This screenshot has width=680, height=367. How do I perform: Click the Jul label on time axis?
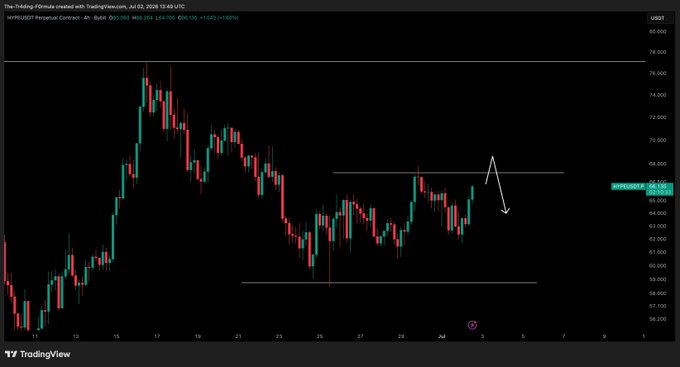click(x=442, y=336)
